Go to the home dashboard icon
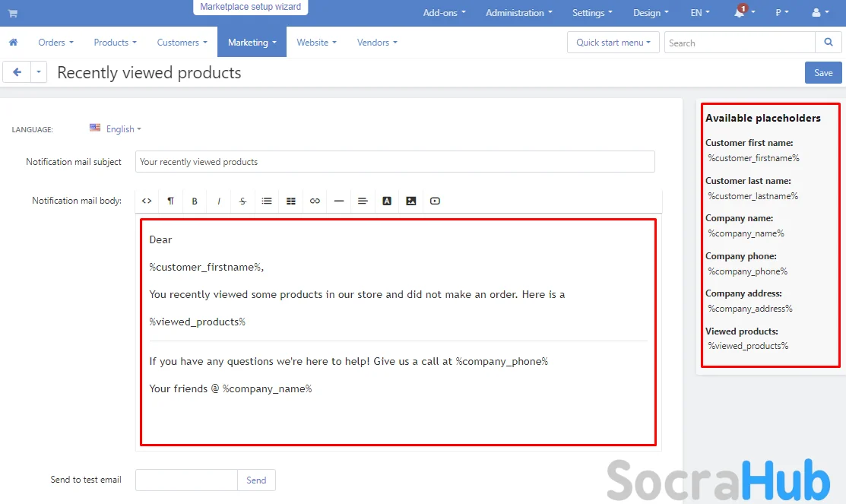The image size is (846, 504). (x=13, y=43)
